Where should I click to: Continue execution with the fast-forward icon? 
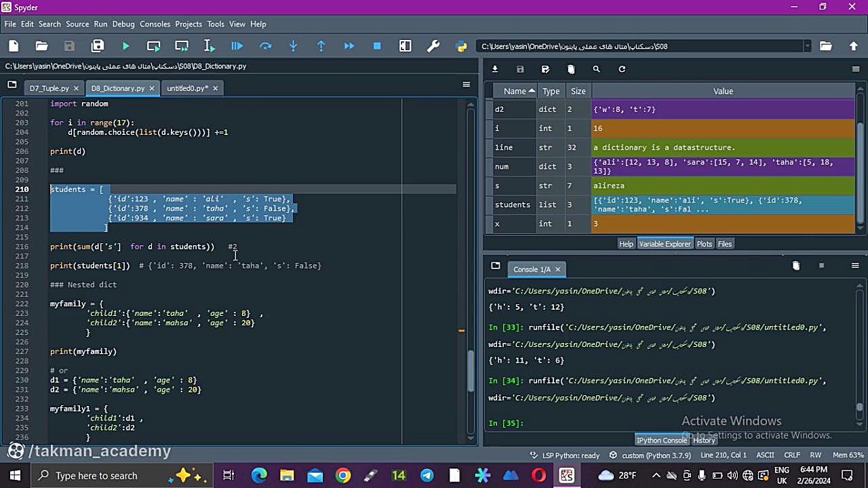[349, 46]
